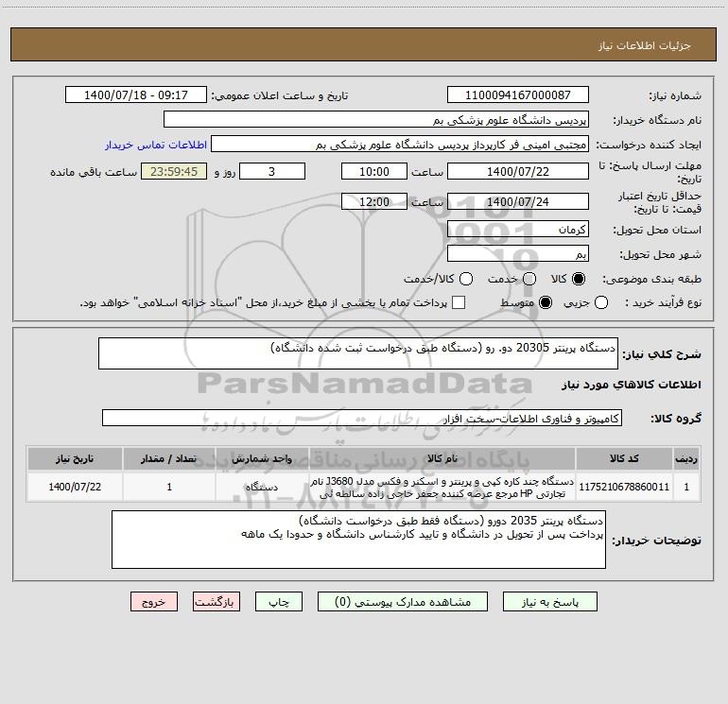Click the price validity time field 12:00

coord(374,201)
